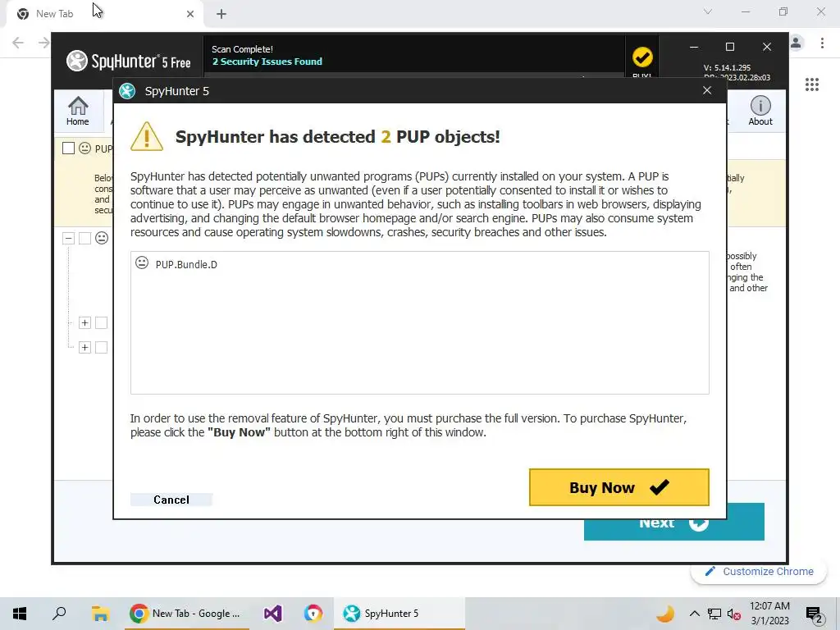840x630 pixels.
Task: Open Visual Studio from taskbar
Action: tap(272, 614)
